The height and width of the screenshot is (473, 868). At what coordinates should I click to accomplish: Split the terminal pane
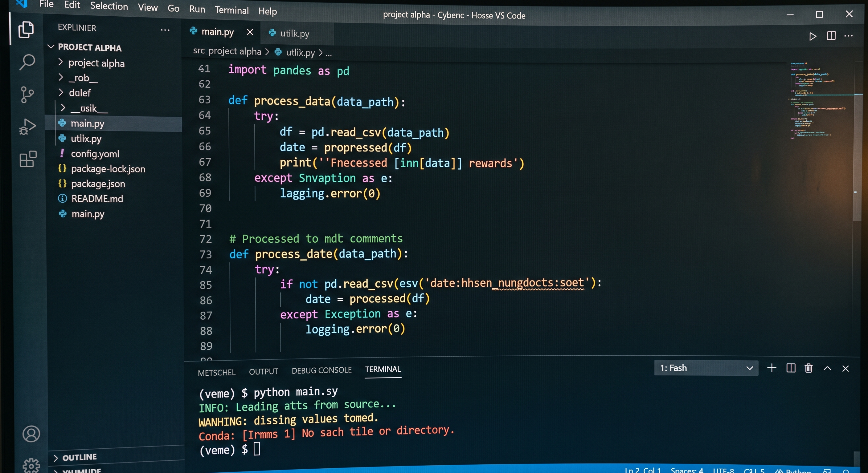pos(791,368)
